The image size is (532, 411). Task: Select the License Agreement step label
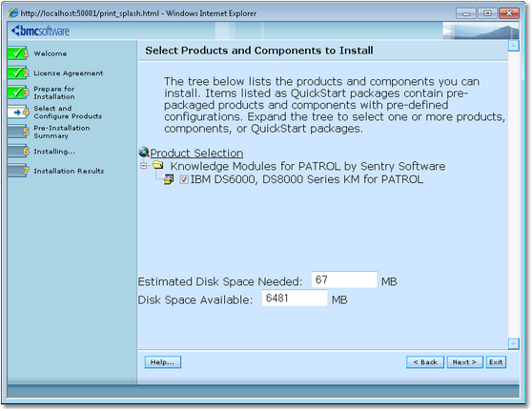point(69,73)
